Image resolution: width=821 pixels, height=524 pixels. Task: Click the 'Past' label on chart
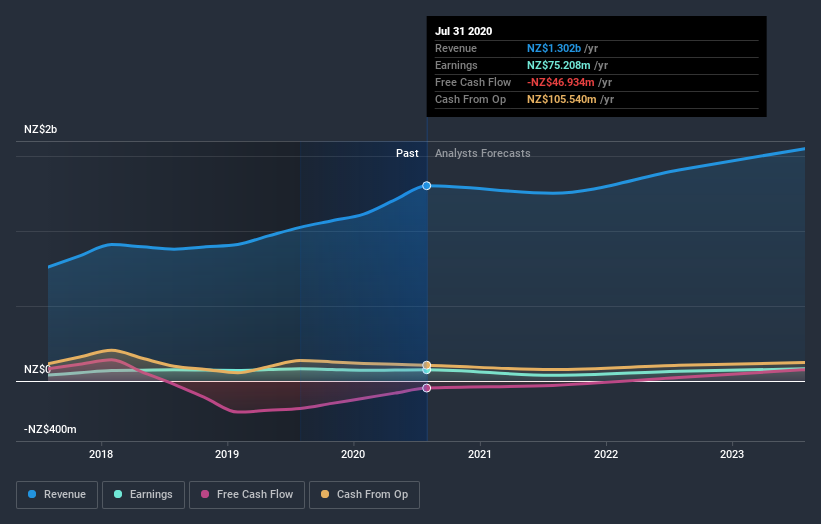[407, 153]
